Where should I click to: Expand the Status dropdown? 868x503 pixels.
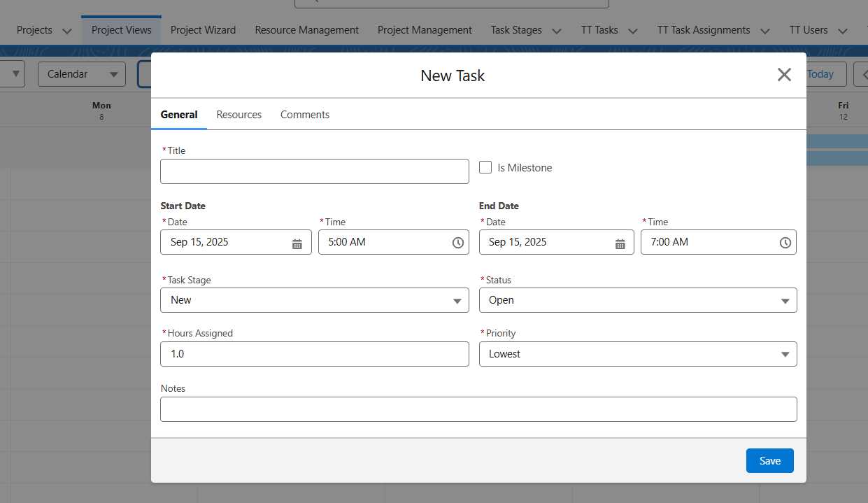[638, 300]
